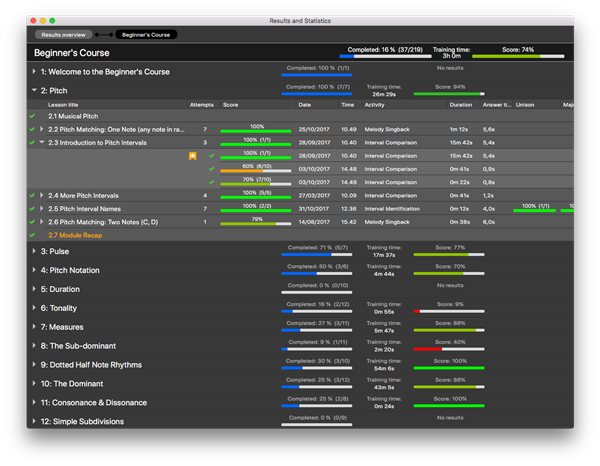This screenshot has height=466, width=600.
Task: Click green checkmark beside 2.4 More Pitch Intervals
Action: click(x=32, y=195)
